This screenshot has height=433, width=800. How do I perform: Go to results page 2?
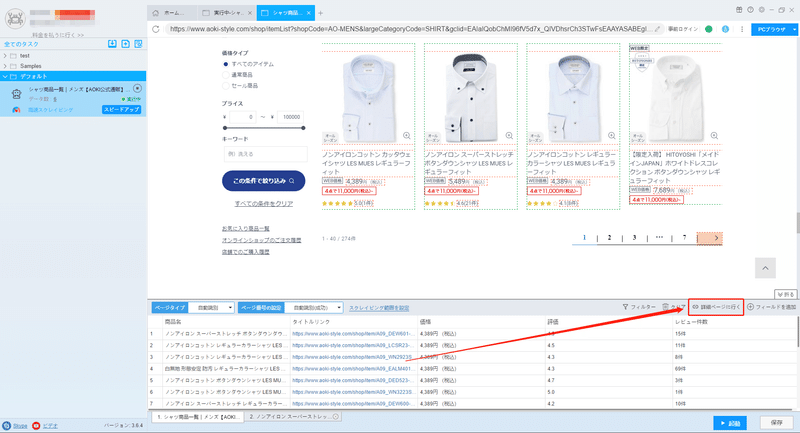(609, 238)
